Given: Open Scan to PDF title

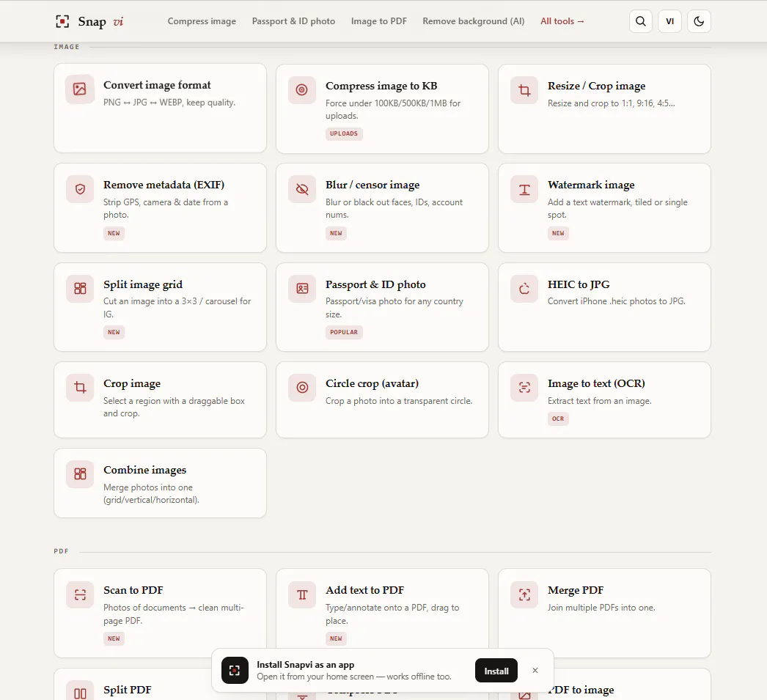Looking at the screenshot, I should pos(133,590).
